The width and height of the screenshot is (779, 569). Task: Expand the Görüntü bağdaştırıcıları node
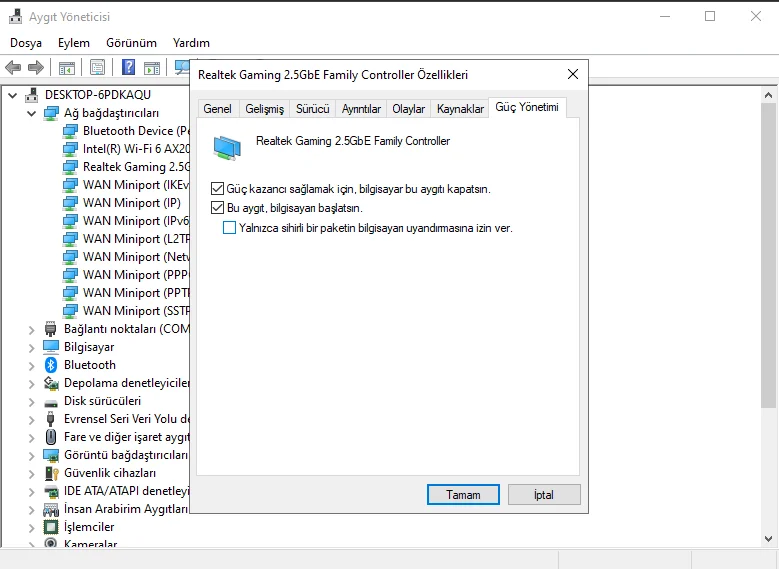point(32,456)
